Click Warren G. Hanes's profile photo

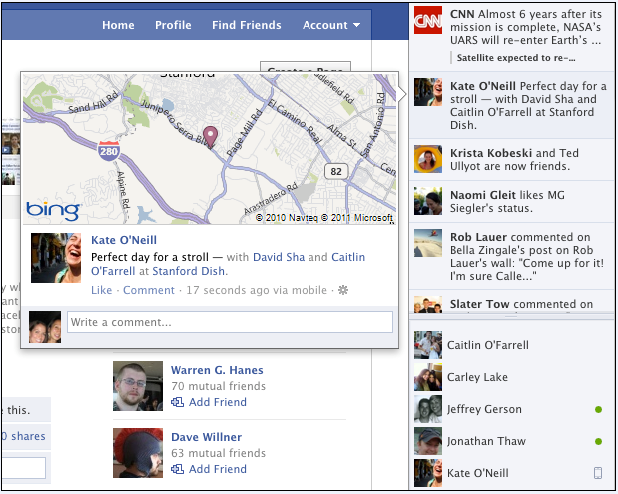pos(138,386)
